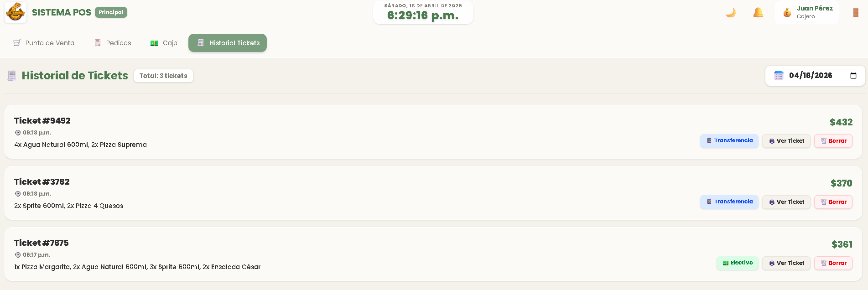Viewport: 868px width, 290px height.
Task: Click the pizza restaurant logo
Action: point(15,12)
